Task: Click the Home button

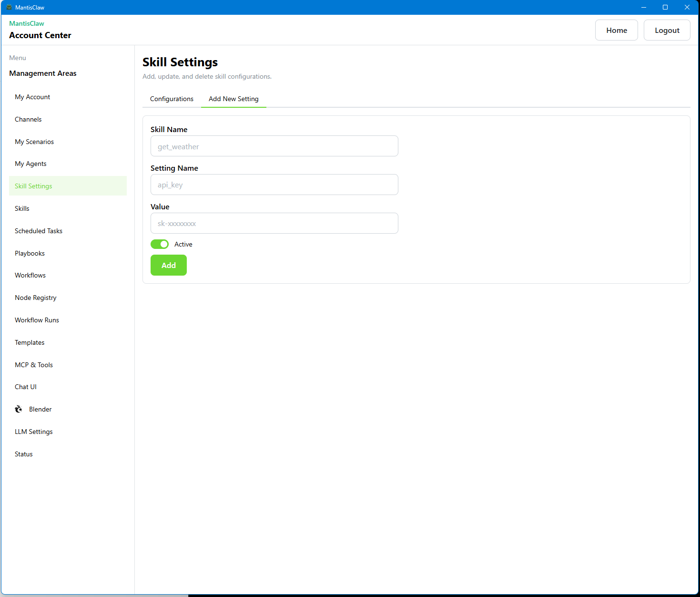Action: [616, 30]
